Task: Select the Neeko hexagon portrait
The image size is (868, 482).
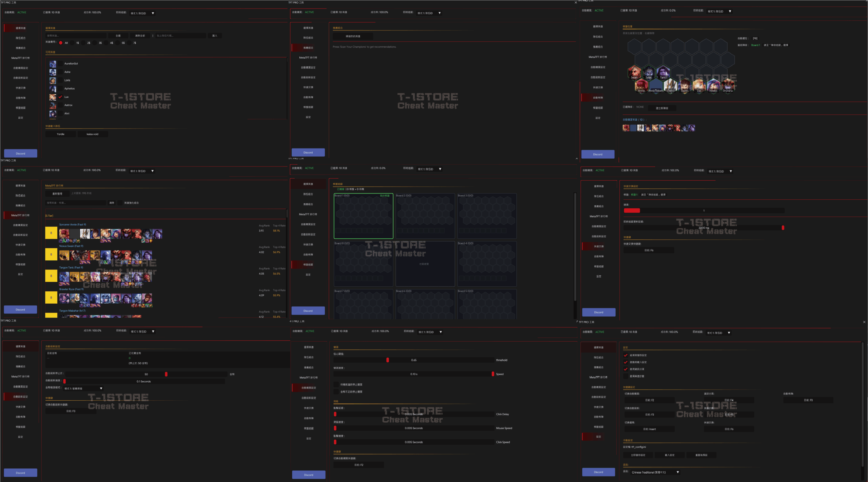Action: (713, 86)
